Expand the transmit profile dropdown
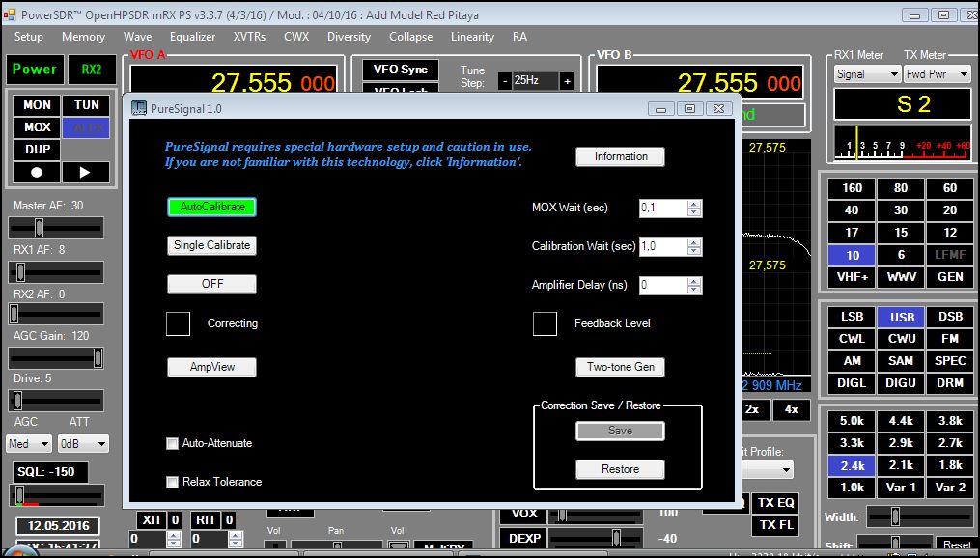This screenshot has height=558, width=980. point(785,469)
